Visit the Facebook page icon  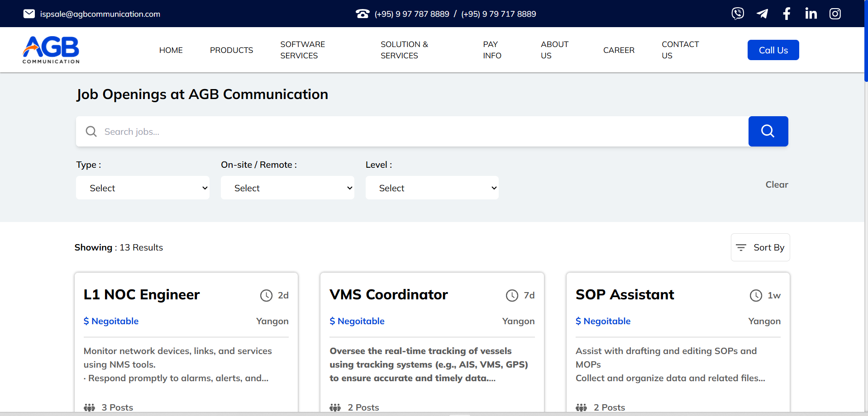[x=787, y=14]
